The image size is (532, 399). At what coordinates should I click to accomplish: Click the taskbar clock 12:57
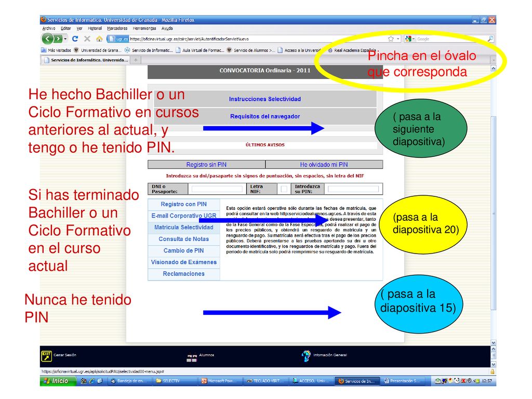click(487, 381)
